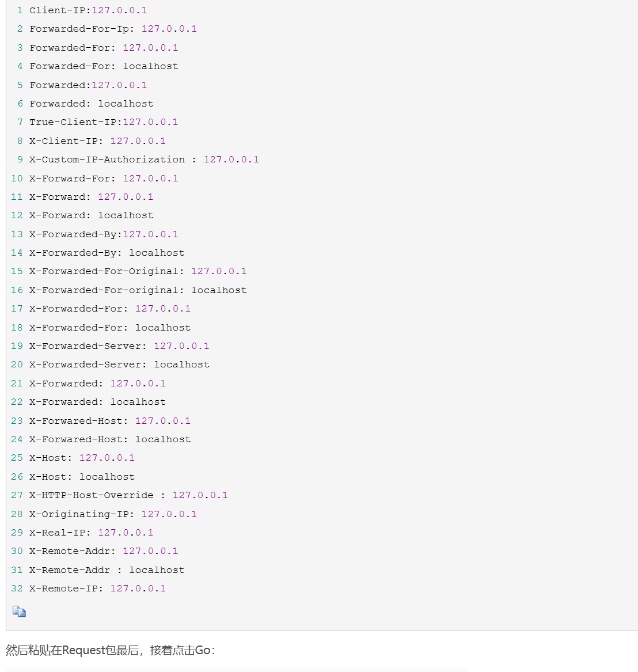Click the X-Custom-IP-Authorization header name

[107, 160]
